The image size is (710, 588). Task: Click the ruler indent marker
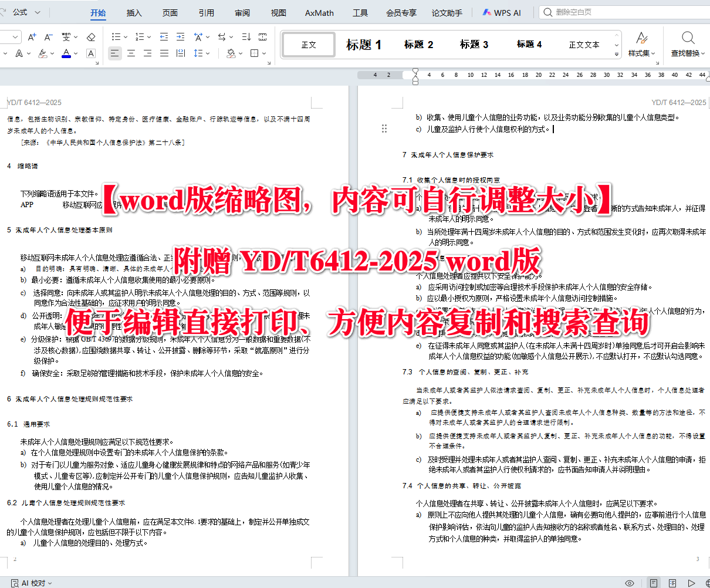point(415,75)
